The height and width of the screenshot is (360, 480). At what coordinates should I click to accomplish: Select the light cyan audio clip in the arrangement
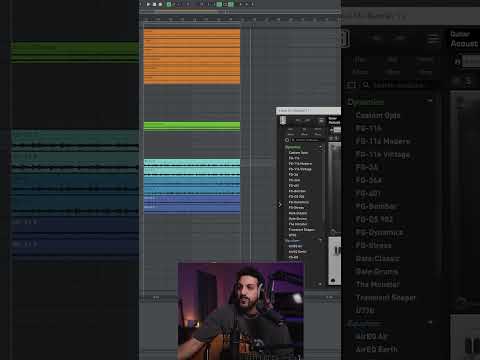tap(192, 168)
